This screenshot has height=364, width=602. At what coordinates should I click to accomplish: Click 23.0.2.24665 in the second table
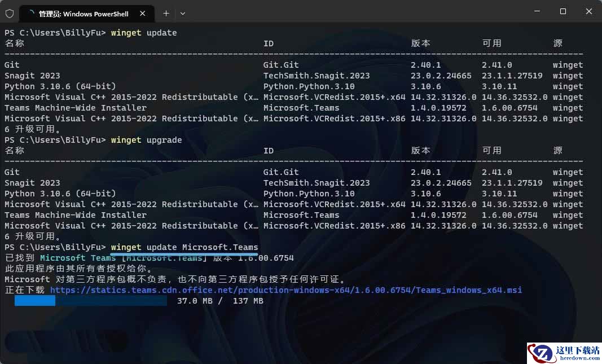tap(441, 183)
